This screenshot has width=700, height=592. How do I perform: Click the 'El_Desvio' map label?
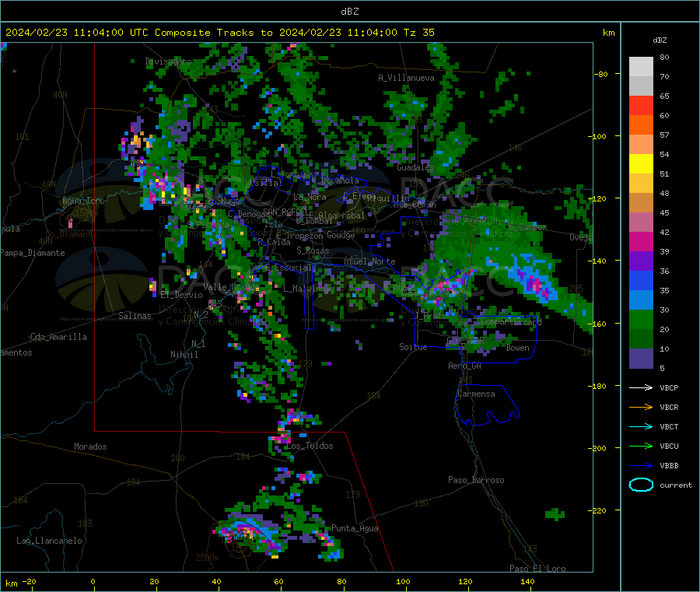tap(181, 295)
